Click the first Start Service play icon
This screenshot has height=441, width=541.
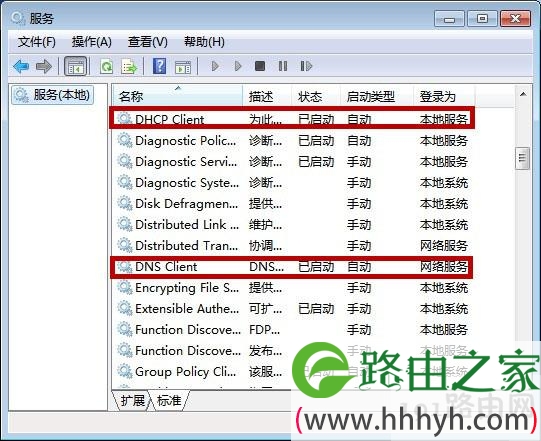[x=215, y=66]
